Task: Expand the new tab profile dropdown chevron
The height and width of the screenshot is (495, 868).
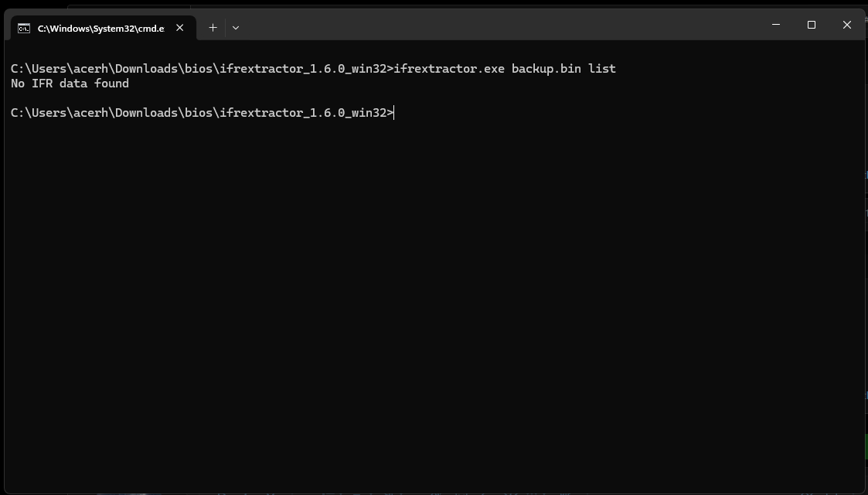Action: (236, 28)
